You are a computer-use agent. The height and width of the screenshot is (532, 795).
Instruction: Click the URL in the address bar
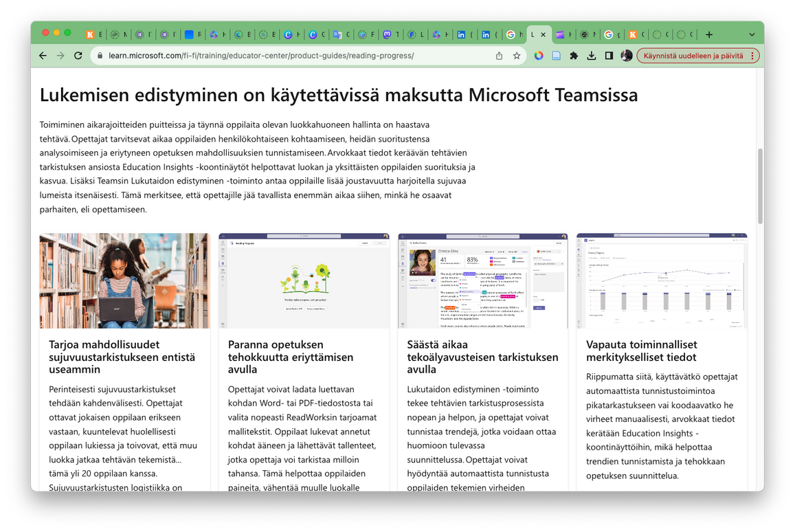(x=261, y=56)
